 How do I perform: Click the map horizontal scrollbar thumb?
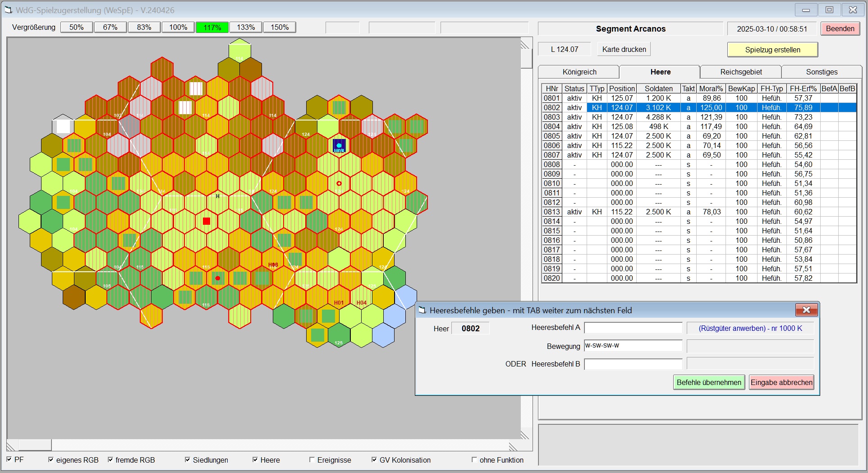[x=35, y=445]
